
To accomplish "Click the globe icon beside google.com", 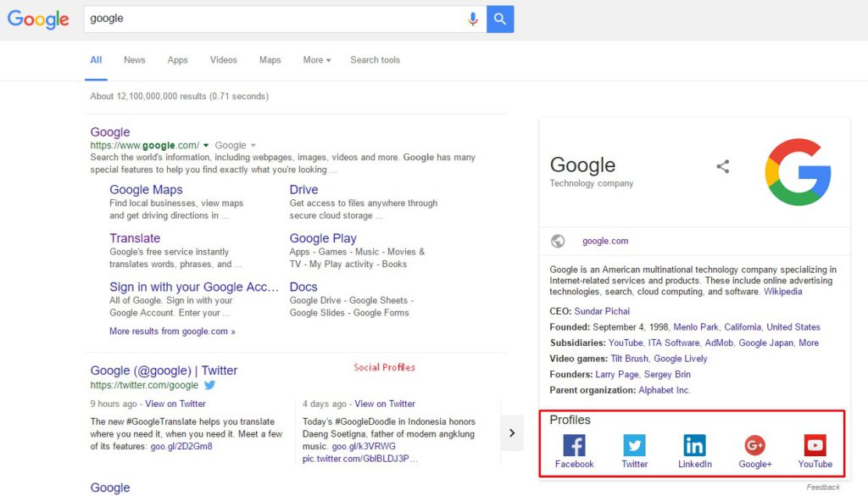I will [x=558, y=241].
